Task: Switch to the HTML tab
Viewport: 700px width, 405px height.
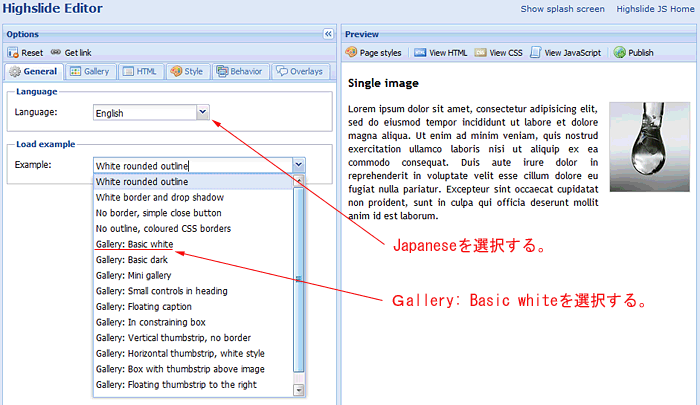Action: (141, 71)
